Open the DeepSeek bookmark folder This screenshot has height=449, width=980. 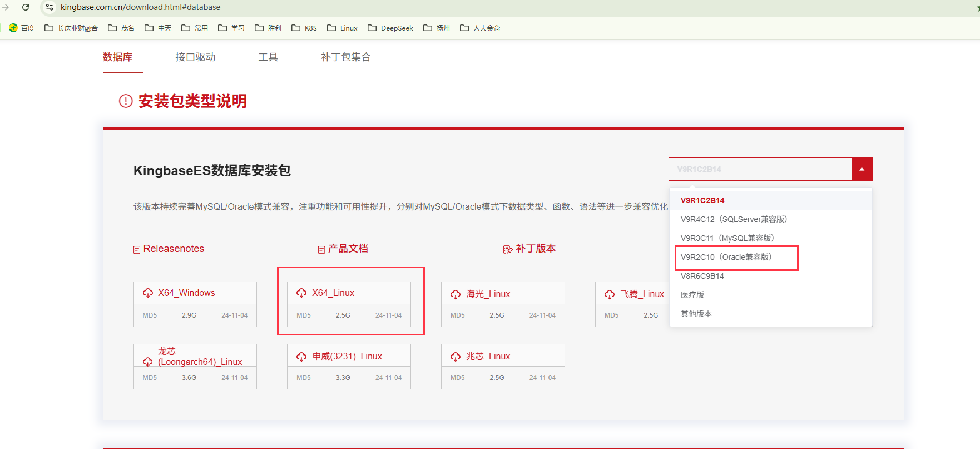pos(390,28)
